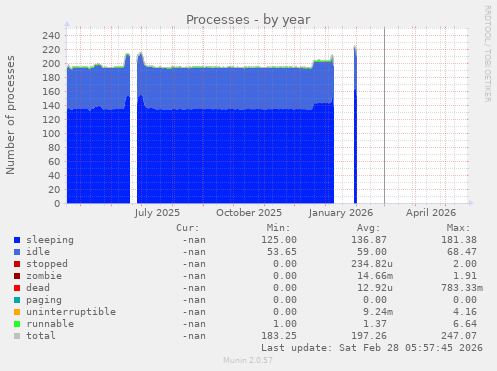Click the 240 y-axis tick label
Screen dimensions: 497x371
coord(51,36)
